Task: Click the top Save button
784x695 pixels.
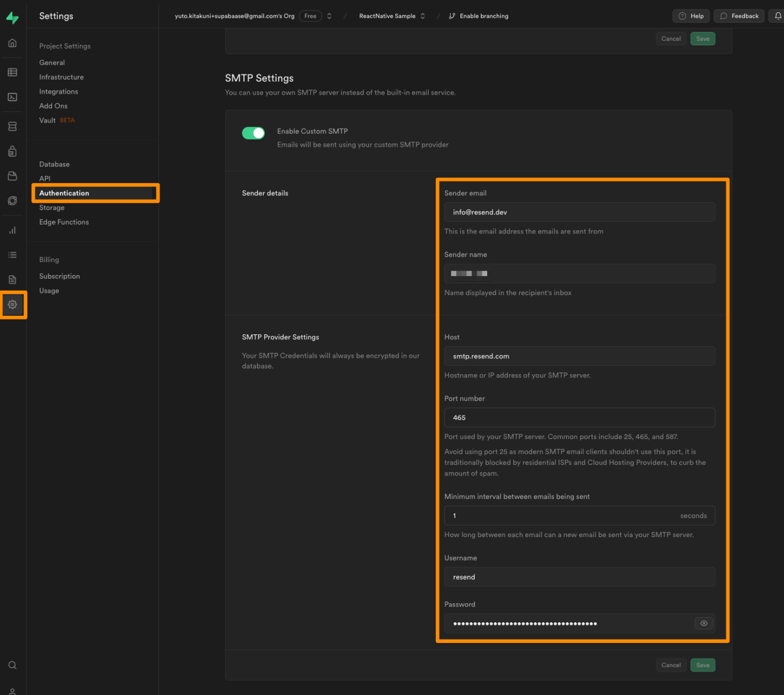Action: [x=703, y=39]
